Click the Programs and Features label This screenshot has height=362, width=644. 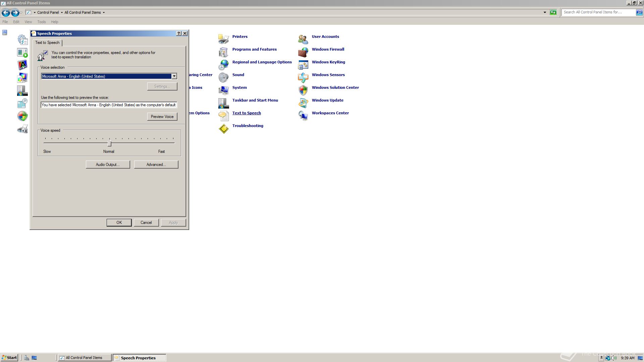[x=255, y=49]
